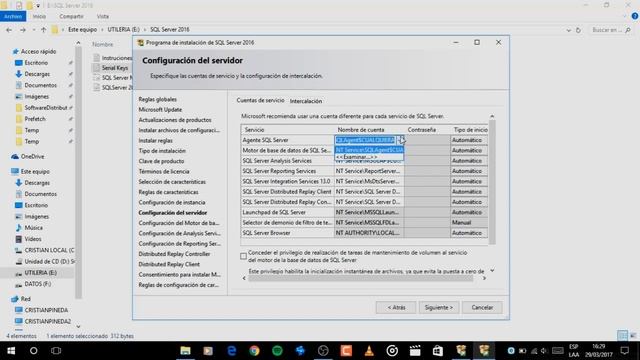Click the right arrow of the horizontal scrollbar

[484, 278]
